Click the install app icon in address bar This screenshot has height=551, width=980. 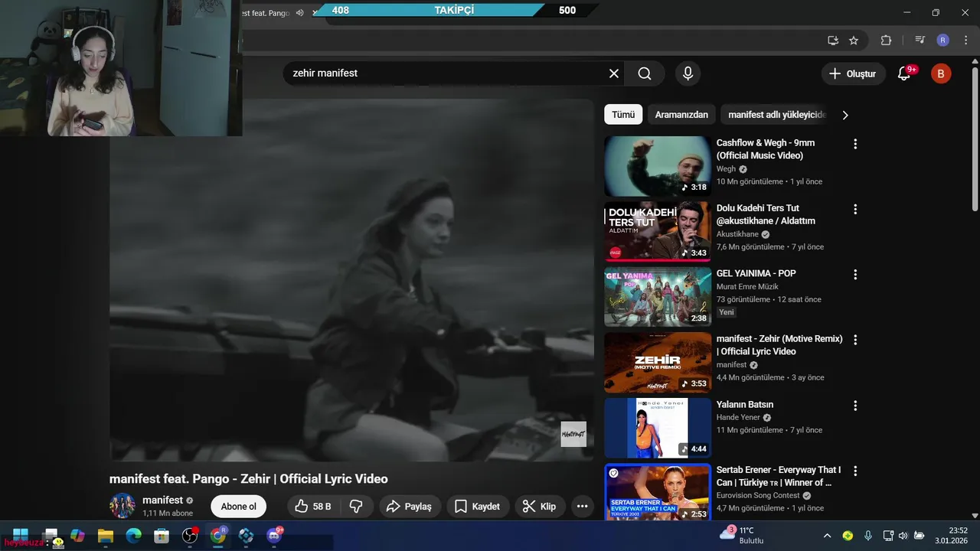[x=833, y=41]
